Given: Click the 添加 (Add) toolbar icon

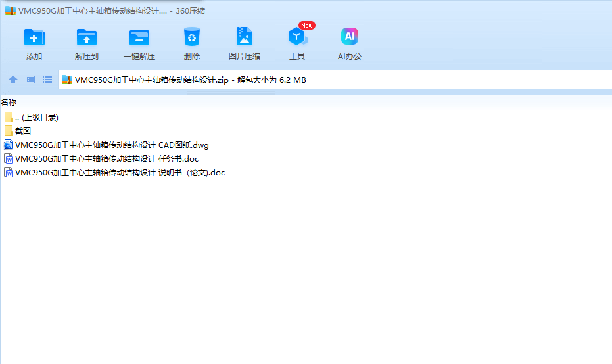Looking at the screenshot, I should [34, 37].
